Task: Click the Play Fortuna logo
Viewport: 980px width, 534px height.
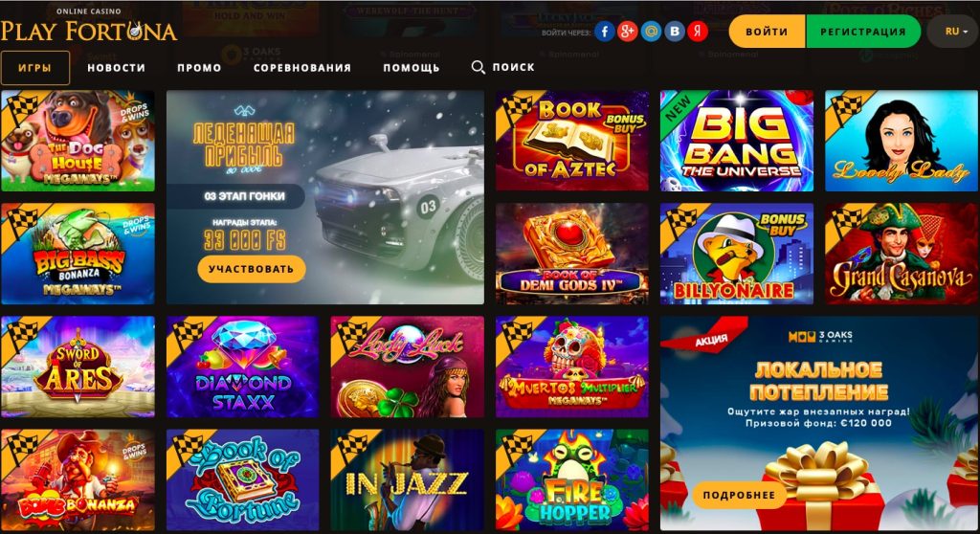Action: coord(88,26)
